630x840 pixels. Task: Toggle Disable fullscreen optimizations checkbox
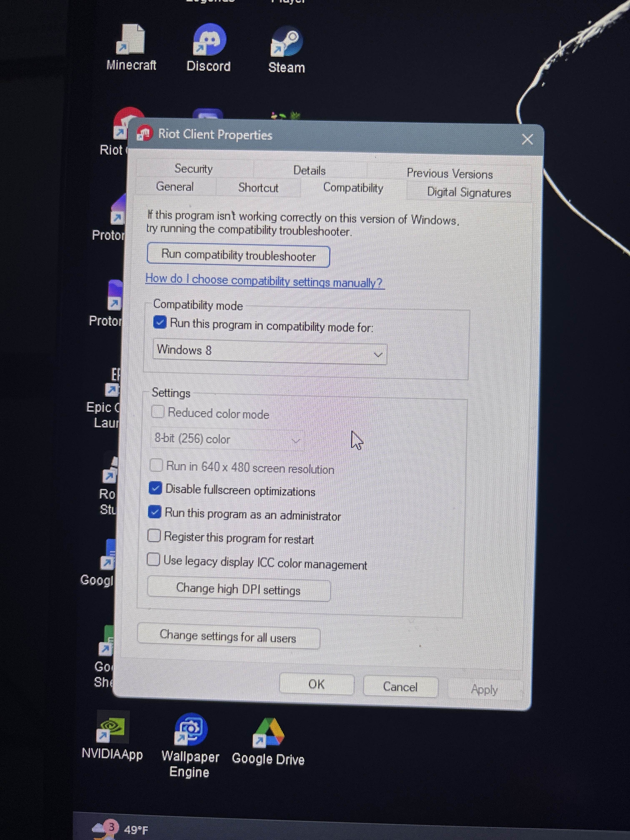[x=155, y=488]
